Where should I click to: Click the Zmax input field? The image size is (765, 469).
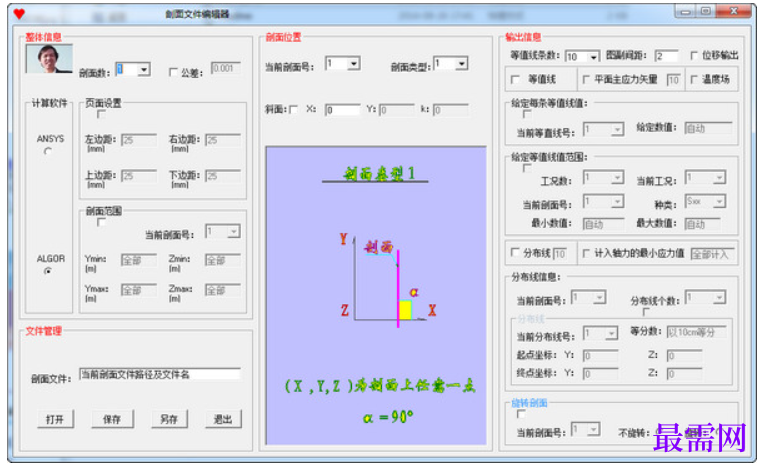(x=223, y=290)
